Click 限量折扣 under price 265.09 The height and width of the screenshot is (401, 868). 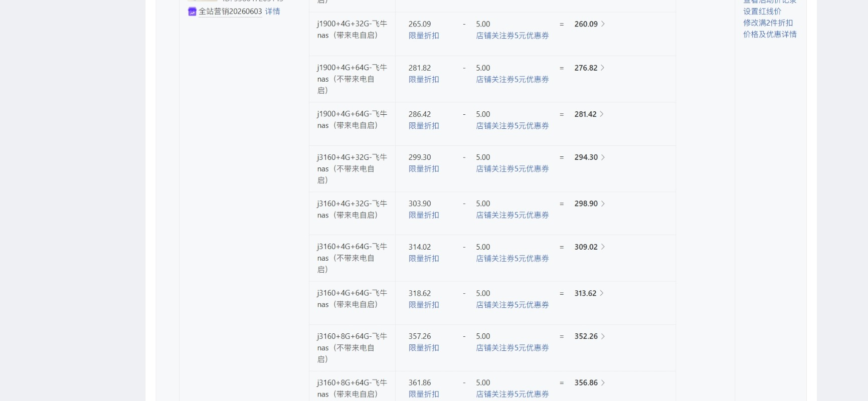[424, 36]
